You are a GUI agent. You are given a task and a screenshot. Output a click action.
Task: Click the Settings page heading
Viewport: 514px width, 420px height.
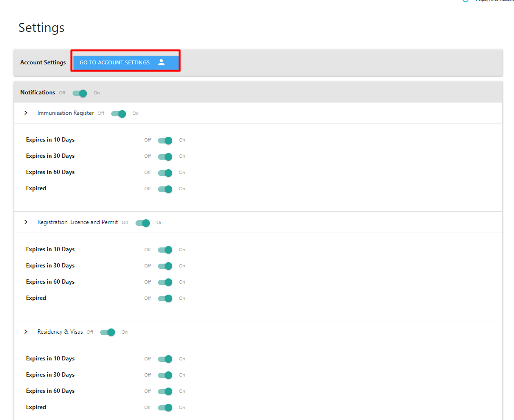(42, 28)
